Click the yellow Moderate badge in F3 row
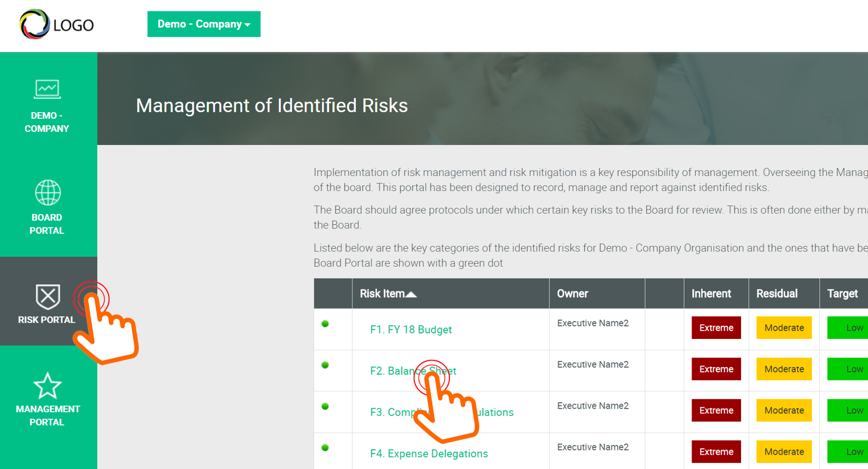Viewport: 868px width, 469px height. (x=783, y=410)
